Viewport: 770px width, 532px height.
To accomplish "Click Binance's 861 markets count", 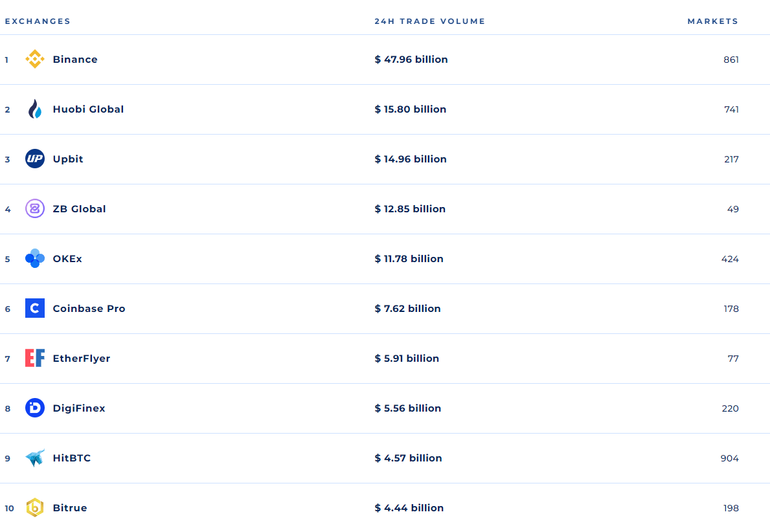I will (730, 60).
